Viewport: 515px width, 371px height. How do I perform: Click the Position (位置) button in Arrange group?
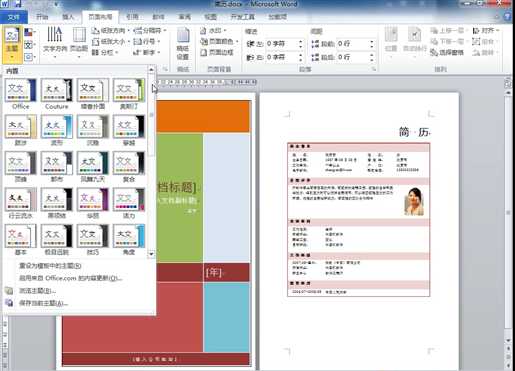pos(391,43)
